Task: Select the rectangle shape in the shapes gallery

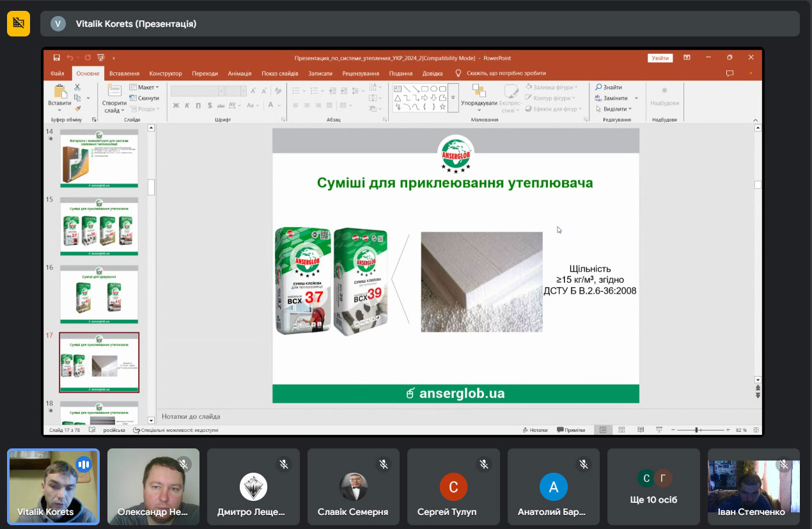Action: tap(425, 88)
